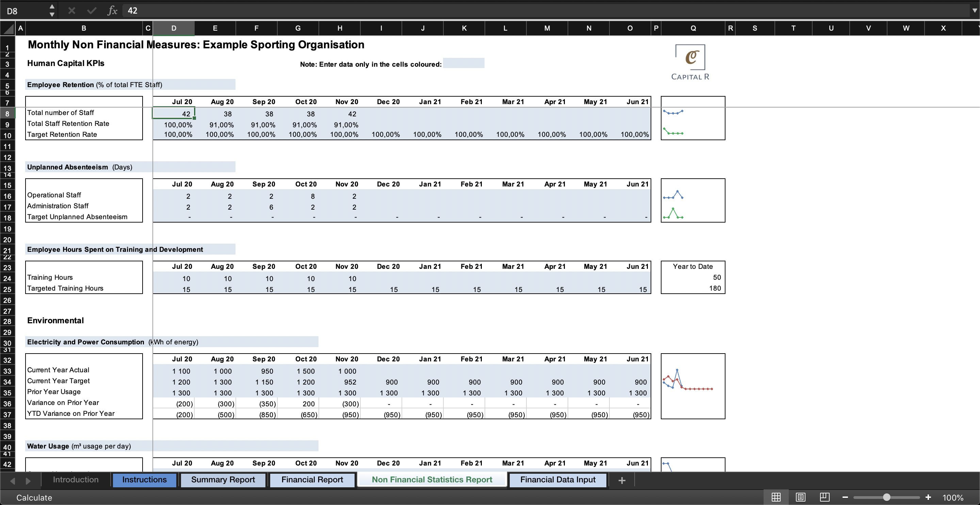This screenshot has width=980, height=505.
Task: Switch to Page Layout view icon
Action: [x=800, y=497]
